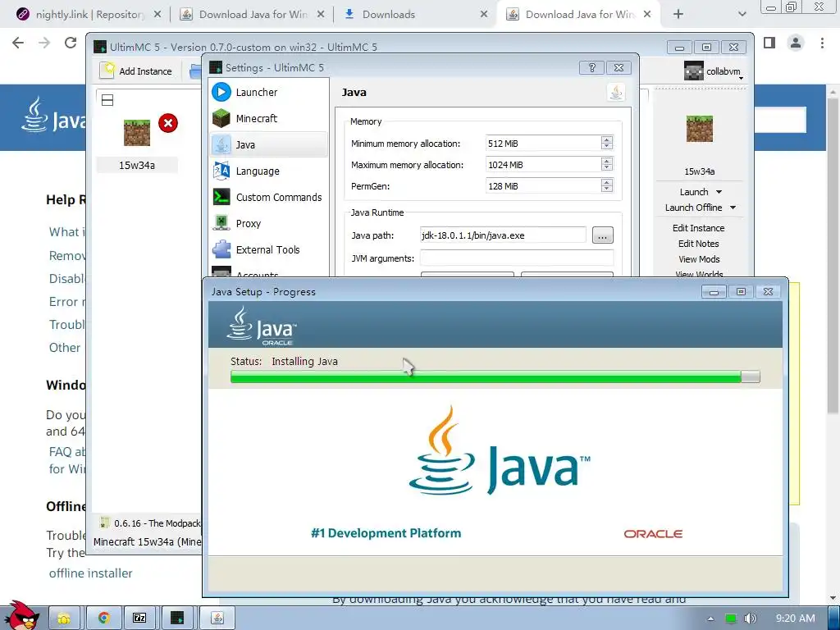Click the PermGen value field
Image resolution: width=840 pixels, height=630 pixels.
[543, 186]
